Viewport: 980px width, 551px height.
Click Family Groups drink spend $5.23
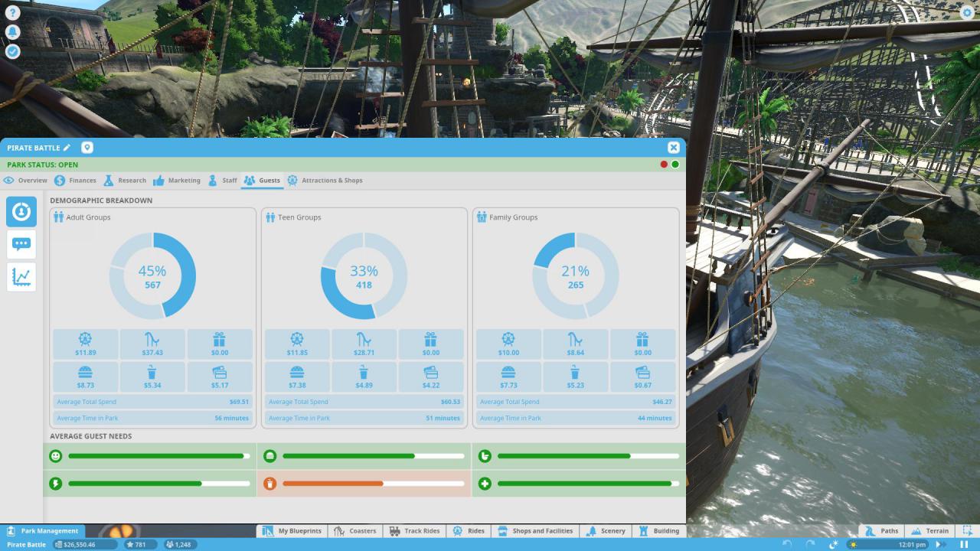pyautogui.click(x=575, y=377)
